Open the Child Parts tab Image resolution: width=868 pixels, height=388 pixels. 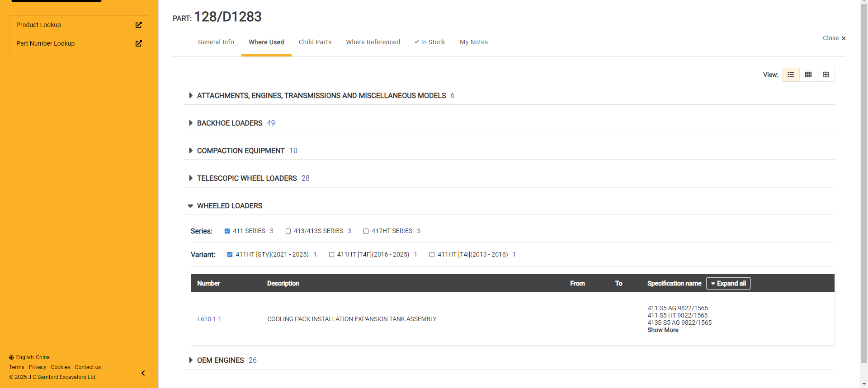point(315,42)
